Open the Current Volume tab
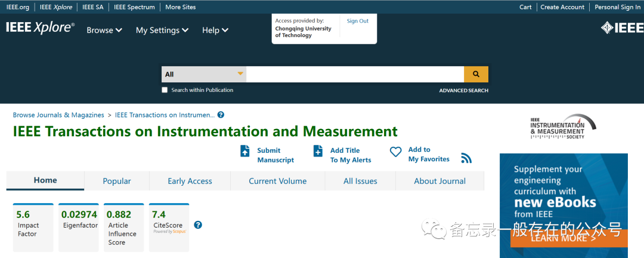The height and width of the screenshot is (258, 644). [278, 181]
